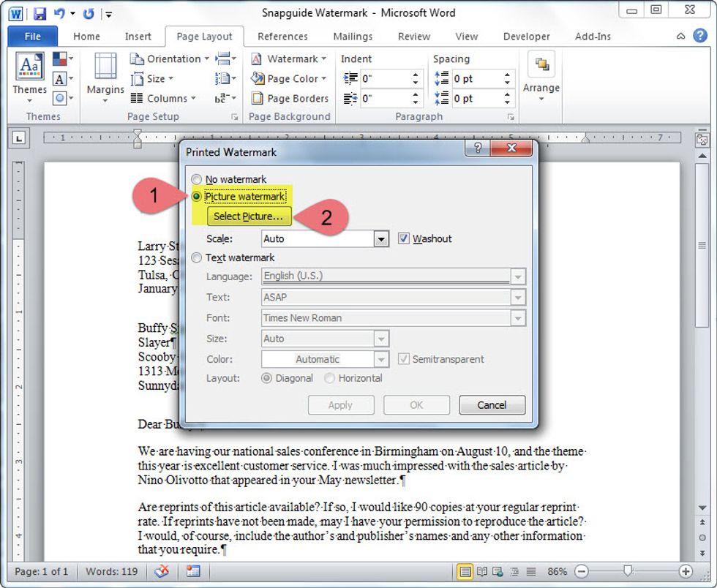Screen dimensions: 717x588
Task: Click the Zoom In plus icon
Action: coord(686,571)
